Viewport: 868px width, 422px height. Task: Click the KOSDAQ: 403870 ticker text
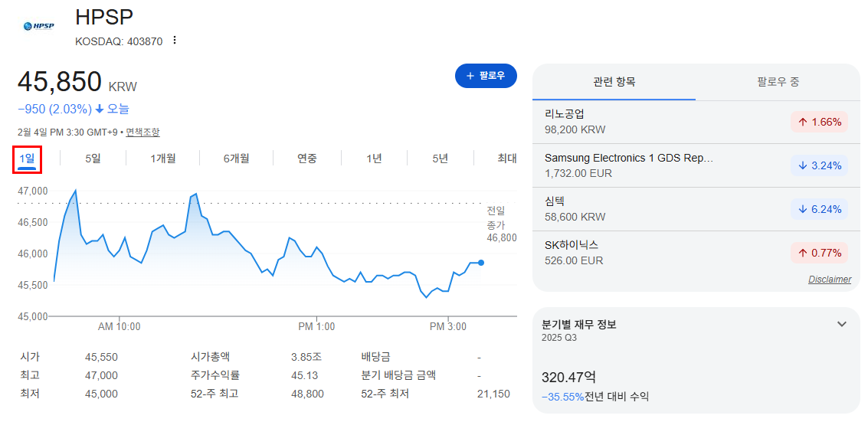coord(119,41)
